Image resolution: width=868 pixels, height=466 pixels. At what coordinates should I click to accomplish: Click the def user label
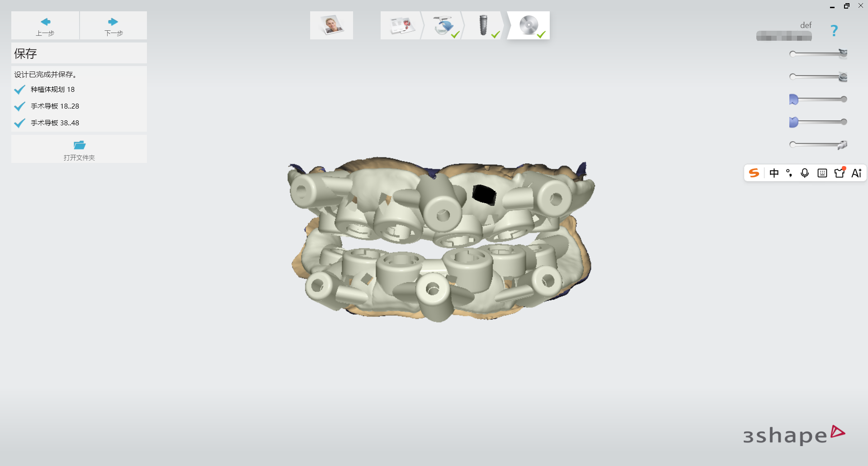point(806,25)
